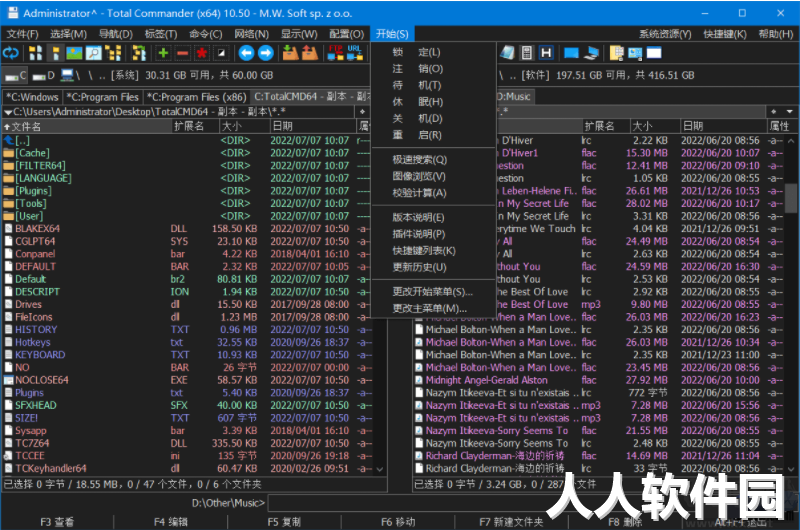
Task: Open the left path dropdown arrow
Action: pyautogui.click(x=8, y=112)
